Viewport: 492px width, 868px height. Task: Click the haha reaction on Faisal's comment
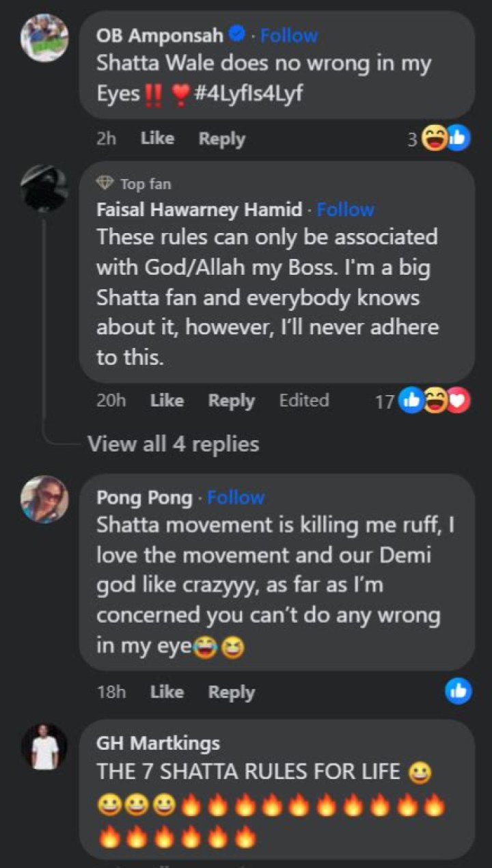[x=435, y=400]
